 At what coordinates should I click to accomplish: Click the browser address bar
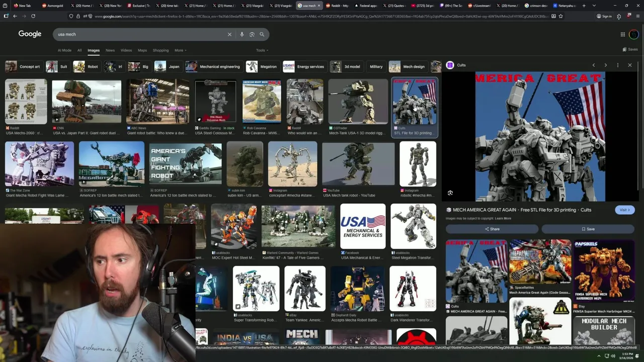pyautogui.click(x=322, y=16)
